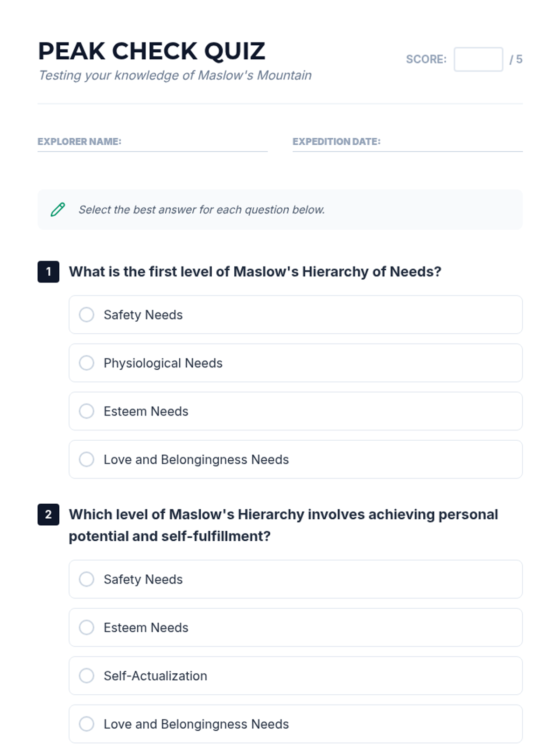Image resolution: width=560 pixels, height=747 pixels.
Task: Click the green pencil instruction icon
Action: (58, 210)
